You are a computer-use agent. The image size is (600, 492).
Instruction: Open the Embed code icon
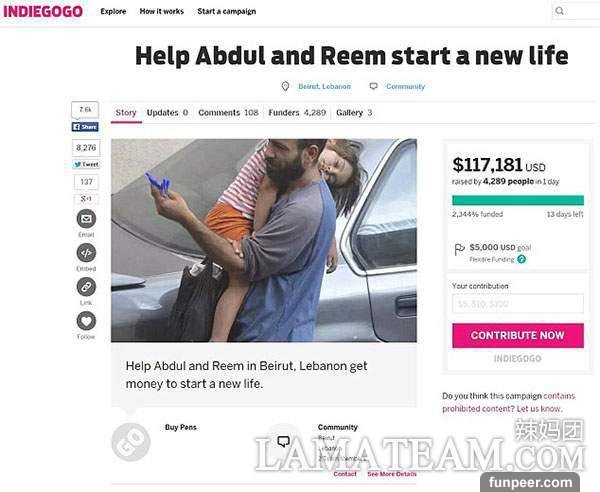[86, 253]
